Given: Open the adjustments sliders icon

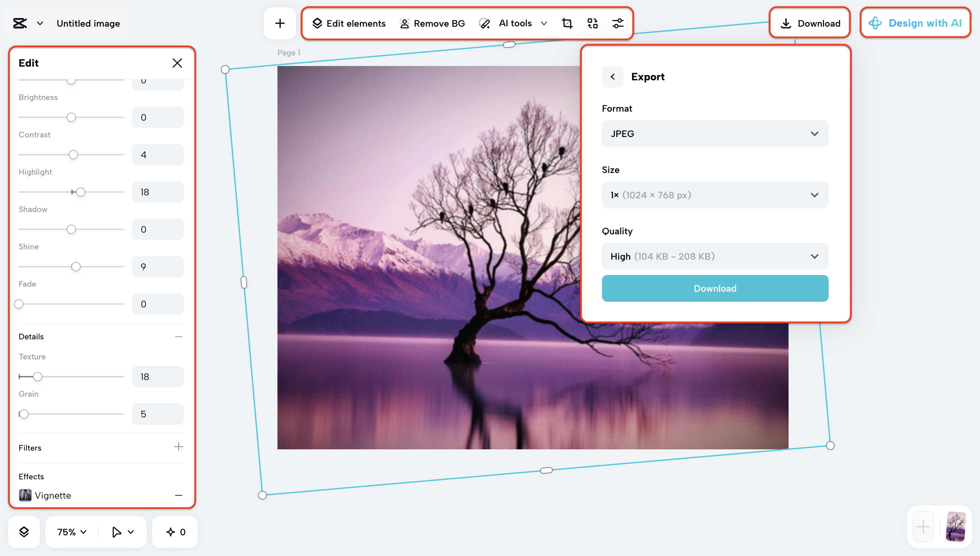Looking at the screenshot, I should point(618,24).
